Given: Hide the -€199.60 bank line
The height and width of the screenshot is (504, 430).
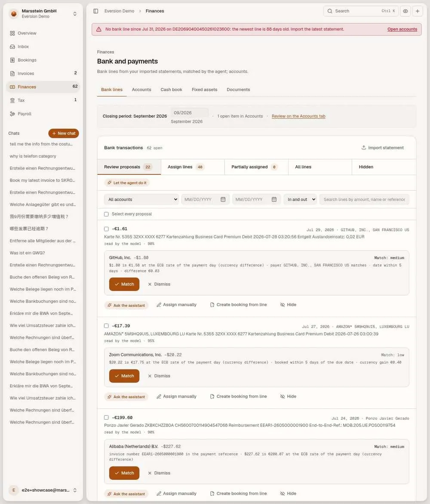Looking at the screenshot, I should click(288, 493).
